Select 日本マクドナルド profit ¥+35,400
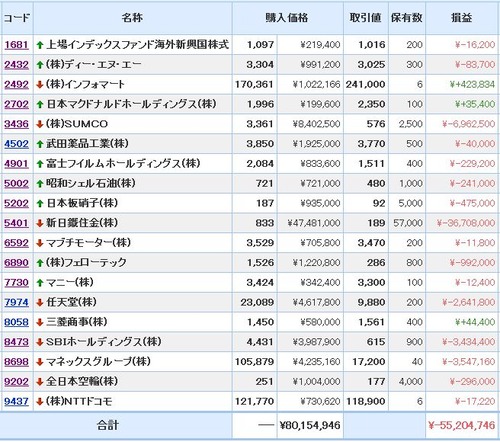The image size is (500, 442). 475,104
